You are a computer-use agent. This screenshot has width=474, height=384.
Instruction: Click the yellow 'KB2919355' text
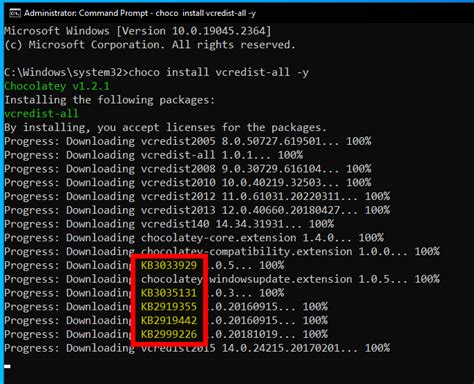pos(169,307)
